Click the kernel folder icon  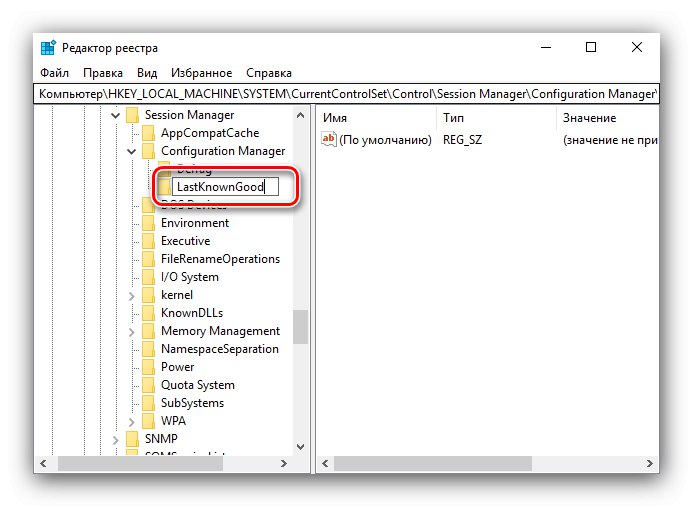pyautogui.click(x=148, y=296)
